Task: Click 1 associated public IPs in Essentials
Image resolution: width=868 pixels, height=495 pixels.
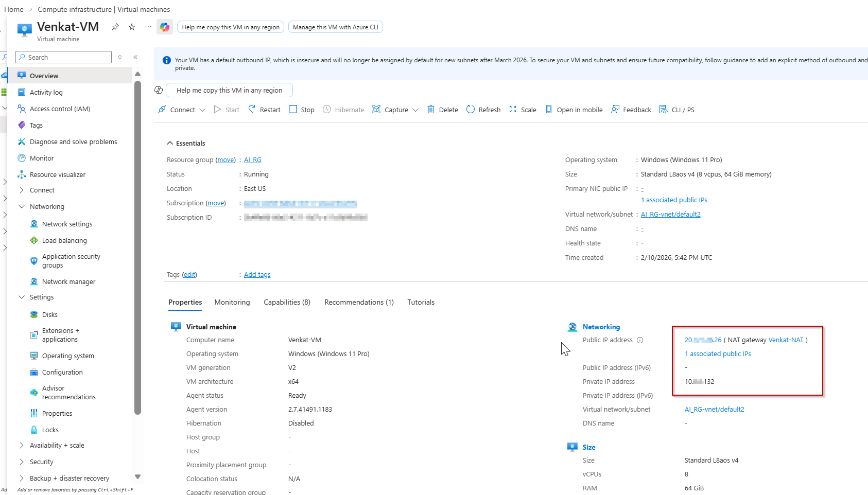Action: click(x=674, y=200)
